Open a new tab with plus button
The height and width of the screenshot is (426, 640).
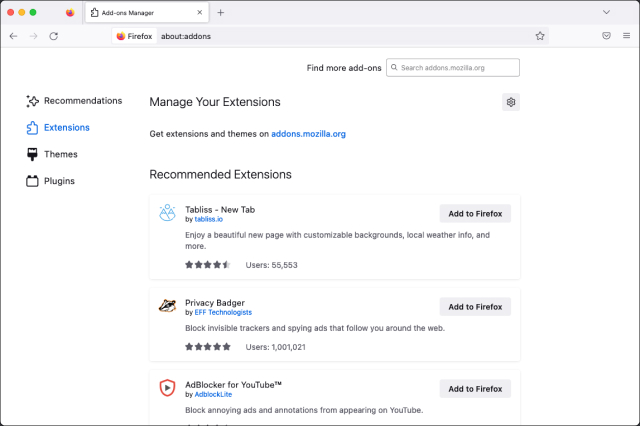(x=221, y=12)
